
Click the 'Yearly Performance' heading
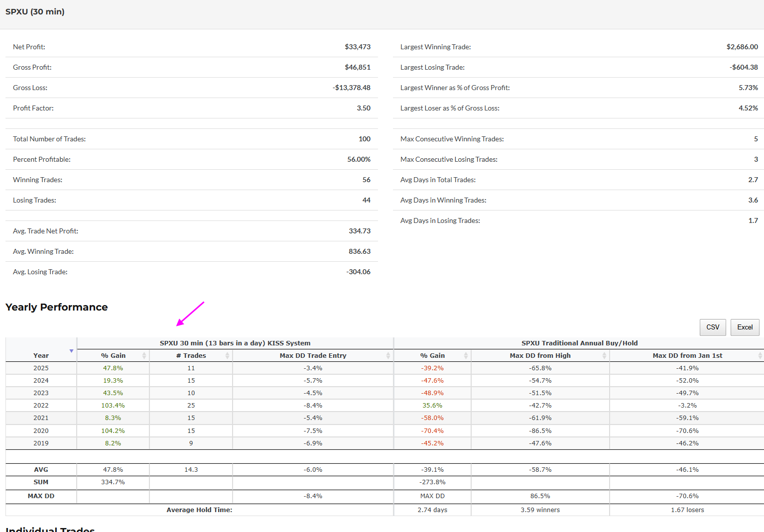click(57, 307)
